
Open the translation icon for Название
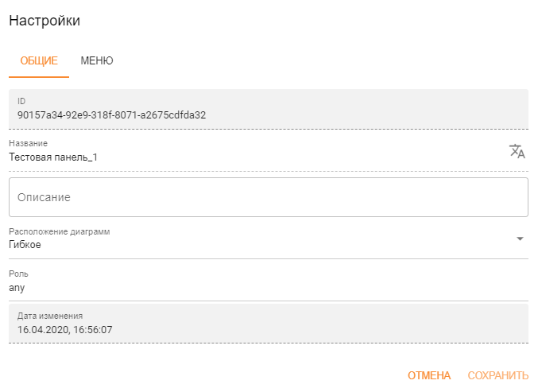tap(517, 151)
